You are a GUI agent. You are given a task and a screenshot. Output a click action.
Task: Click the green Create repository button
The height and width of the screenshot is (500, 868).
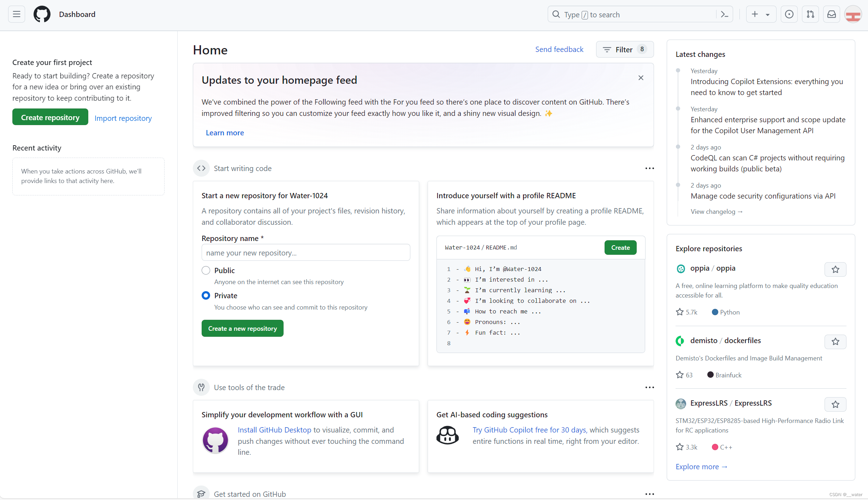click(x=50, y=117)
